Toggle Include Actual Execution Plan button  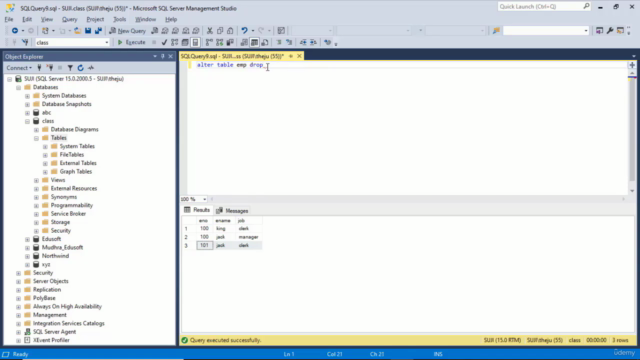pos(209,42)
